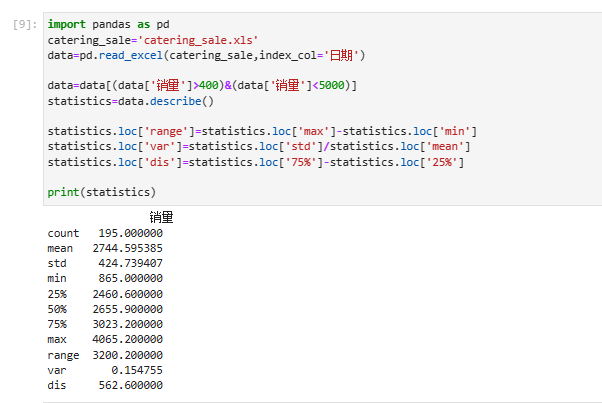The width and height of the screenshot is (602, 403).
Task: Click the range value 3200.200000
Action: pos(127,355)
